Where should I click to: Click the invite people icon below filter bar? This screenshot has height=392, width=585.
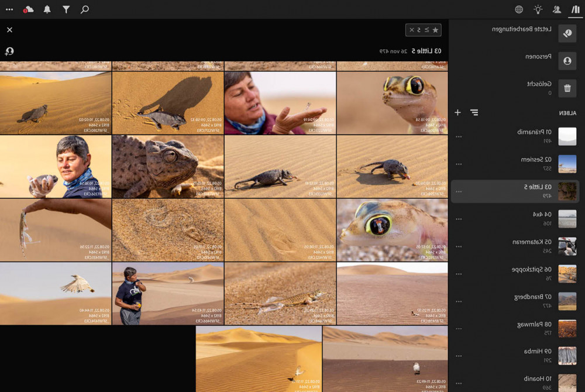pyautogui.click(x=9, y=51)
